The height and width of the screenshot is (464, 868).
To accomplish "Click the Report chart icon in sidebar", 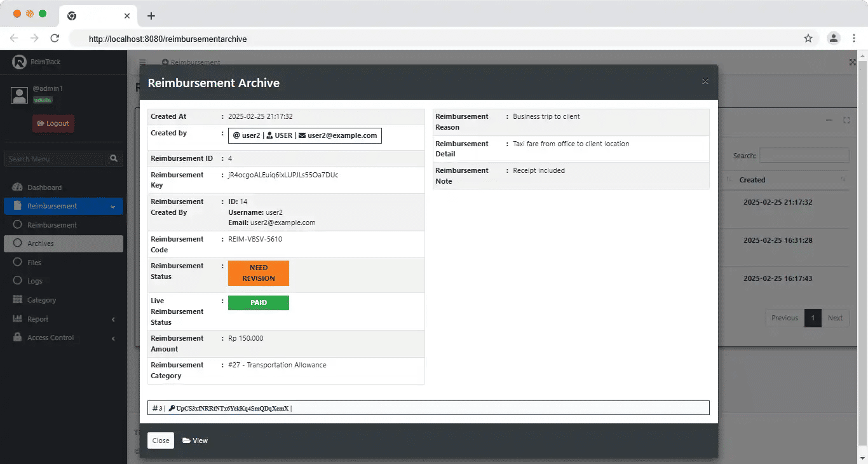I will tap(17, 319).
